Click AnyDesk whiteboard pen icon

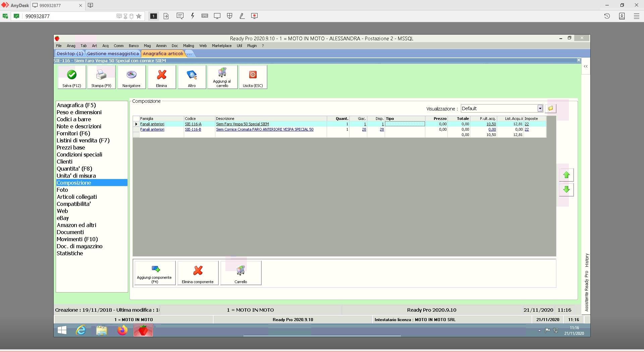click(x=242, y=16)
